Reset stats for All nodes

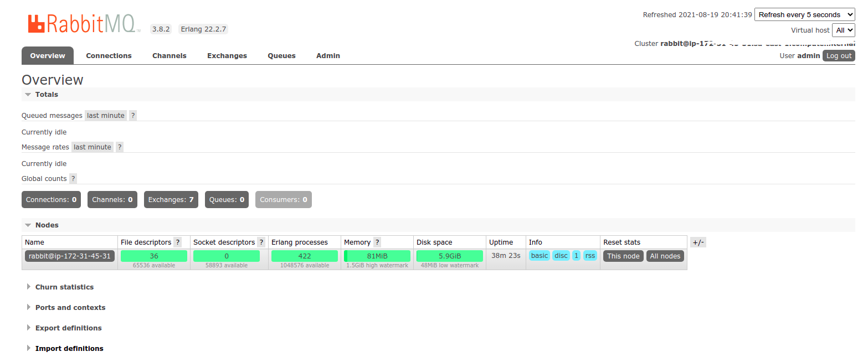pyautogui.click(x=665, y=256)
